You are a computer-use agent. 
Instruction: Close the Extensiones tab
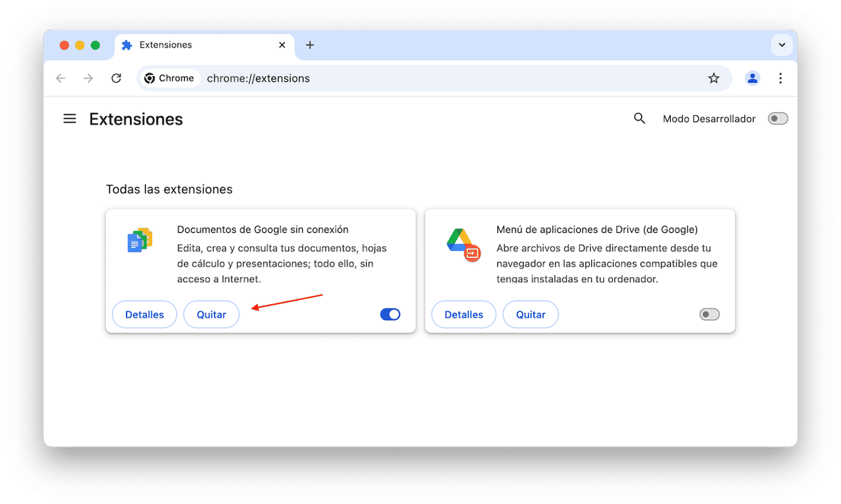pyautogui.click(x=282, y=45)
